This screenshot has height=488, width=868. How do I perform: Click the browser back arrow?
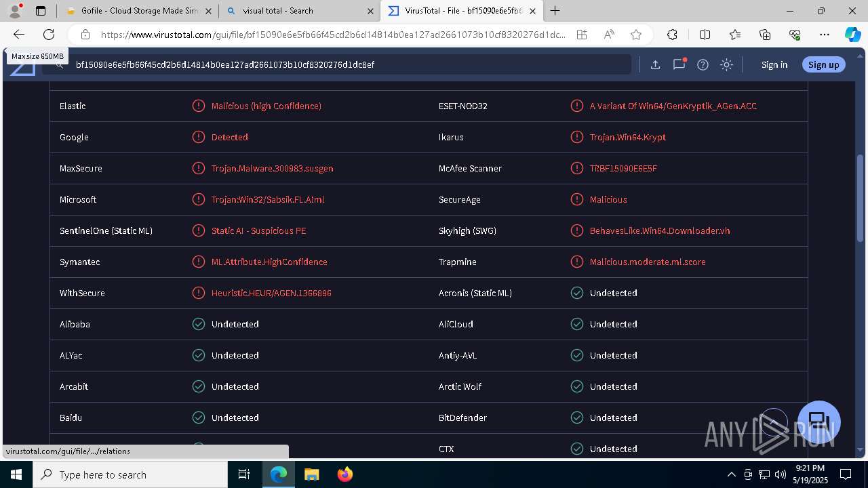coord(19,35)
